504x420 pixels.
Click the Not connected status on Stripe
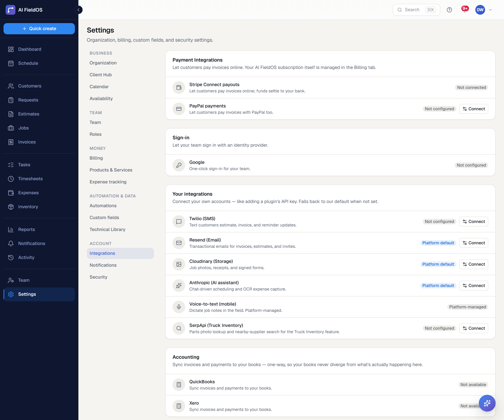click(x=471, y=88)
